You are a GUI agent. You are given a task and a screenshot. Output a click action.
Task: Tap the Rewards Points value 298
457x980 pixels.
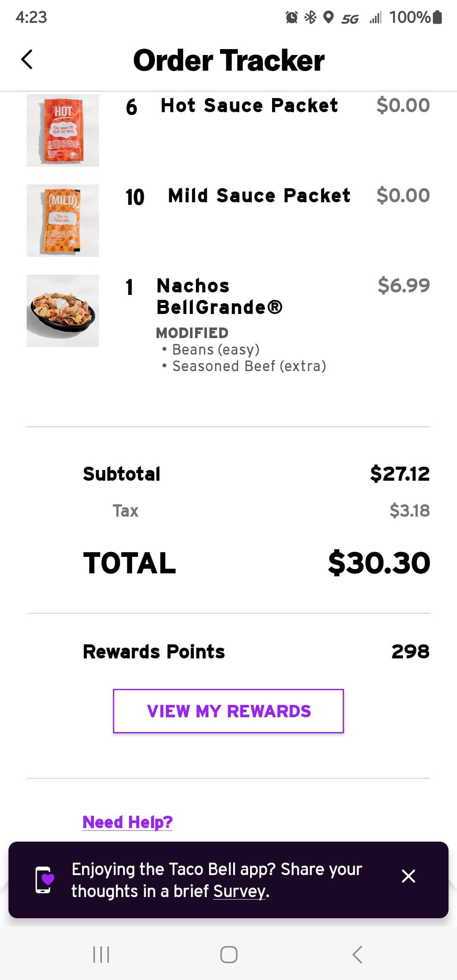point(410,652)
